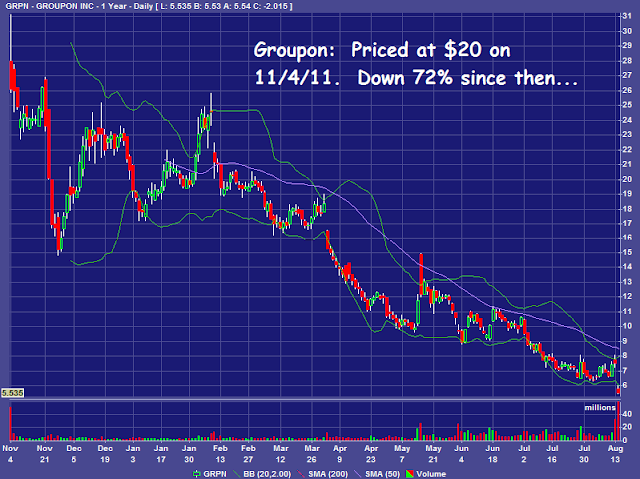Click the annotation 'Groupon: Priced at $20 on'

pyautogui.click(x=382, y=50)
